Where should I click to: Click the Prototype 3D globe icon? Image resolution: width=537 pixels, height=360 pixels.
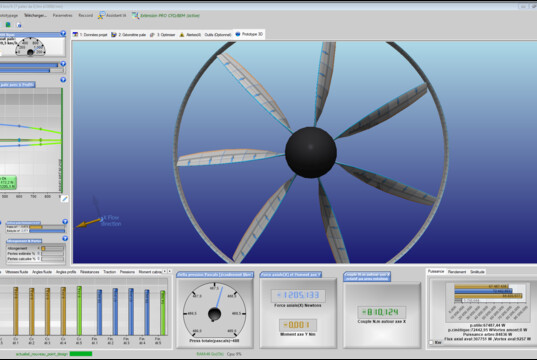point(238,34)
